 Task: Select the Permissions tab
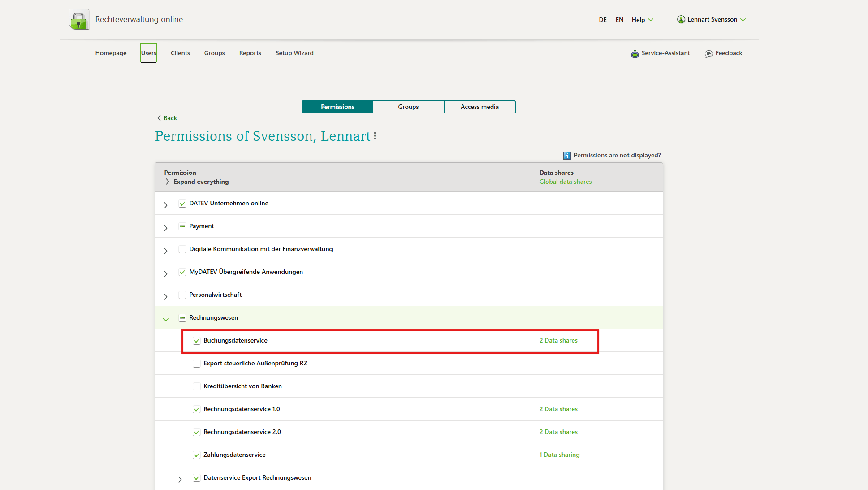[x=337, y=107]
